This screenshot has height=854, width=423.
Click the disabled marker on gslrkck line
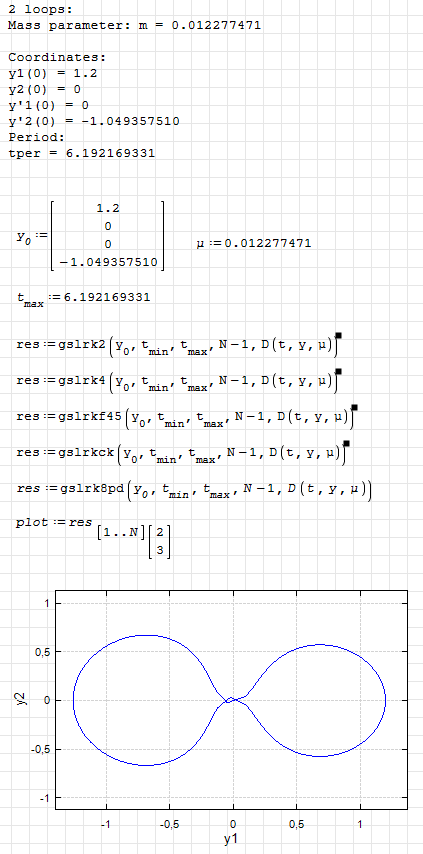click(x=346, y=443)
